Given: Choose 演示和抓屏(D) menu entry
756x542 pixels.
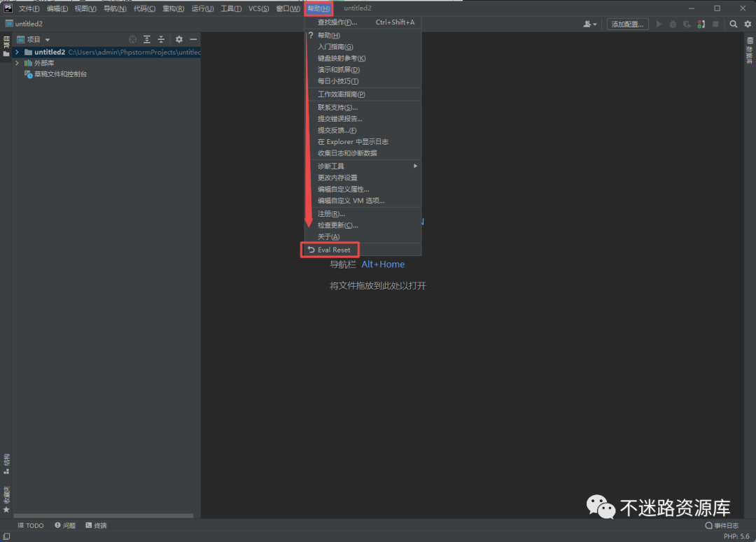Looking at the screenshot, I should coord(363,70).
